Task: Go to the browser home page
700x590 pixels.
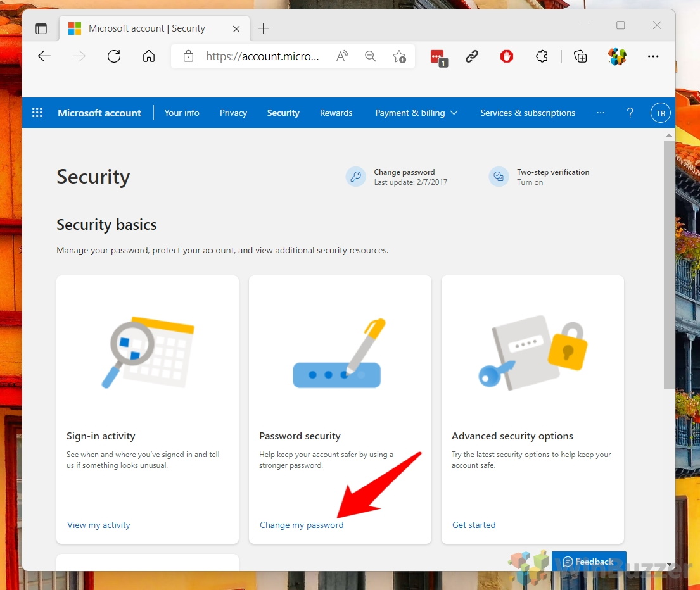Action: [149, 56]
